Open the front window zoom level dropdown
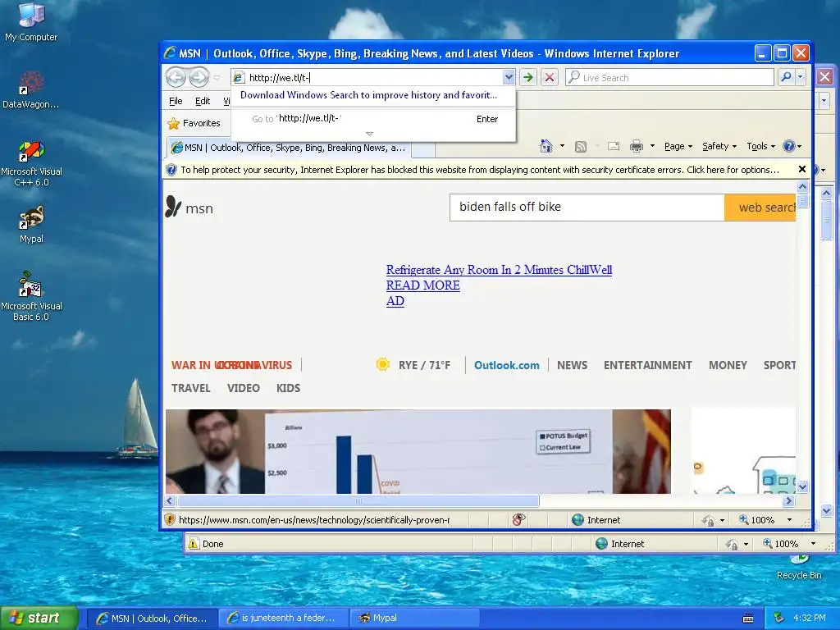 pyautogui.click(x=789, y=519)
